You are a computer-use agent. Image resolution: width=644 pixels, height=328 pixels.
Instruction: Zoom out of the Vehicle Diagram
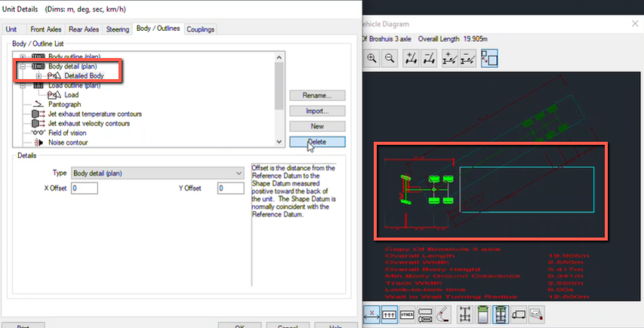tap(390, 58)
